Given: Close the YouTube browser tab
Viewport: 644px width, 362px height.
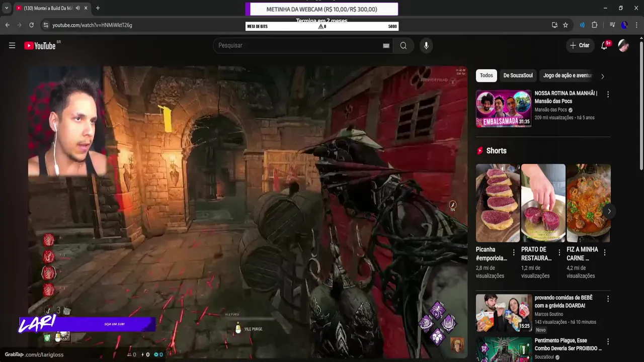Looking at the screenshot, I should (86, 8).
